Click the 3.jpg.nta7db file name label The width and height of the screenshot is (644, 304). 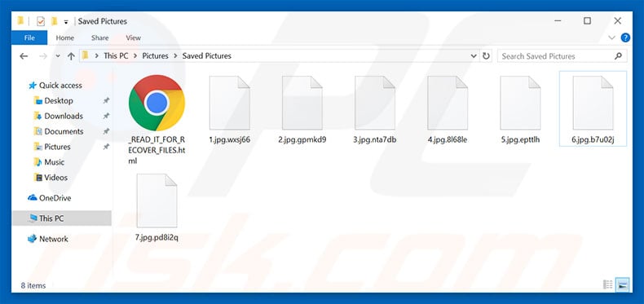tap(374, 139)
